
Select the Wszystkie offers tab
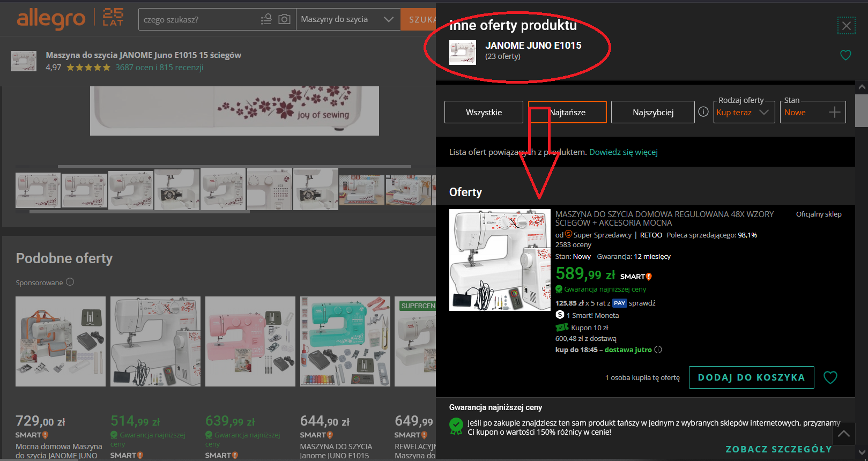click(484, 112)
